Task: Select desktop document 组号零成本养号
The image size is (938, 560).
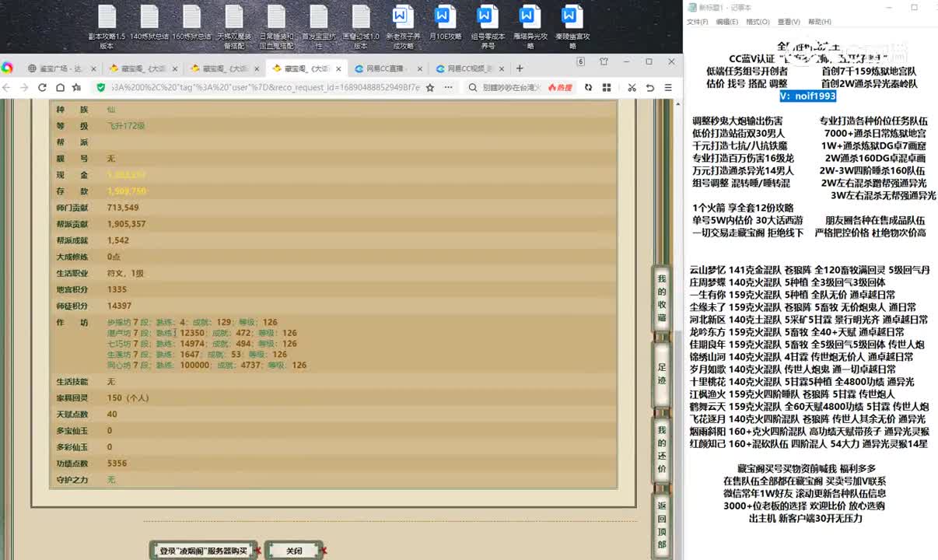Action: [488, 28]
